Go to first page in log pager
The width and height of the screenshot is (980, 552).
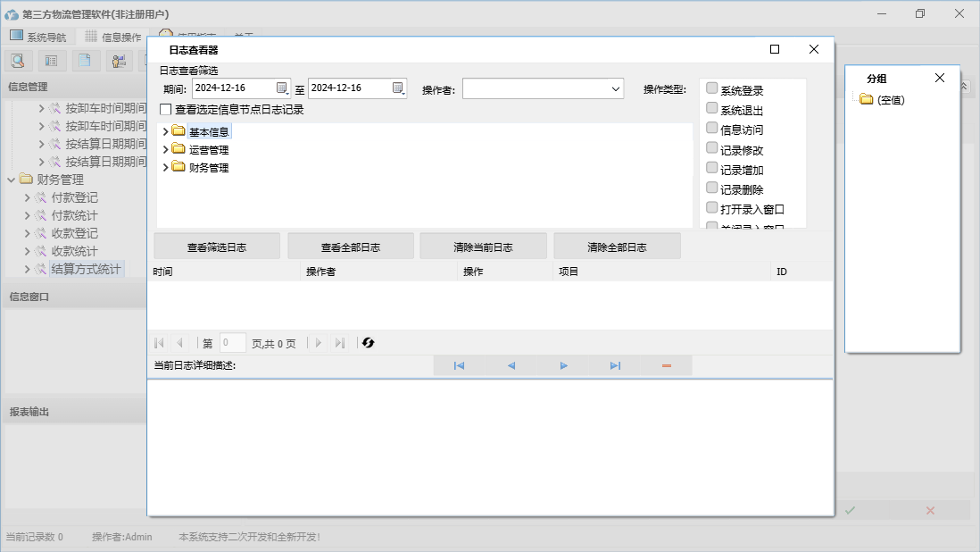pos(159,343)
